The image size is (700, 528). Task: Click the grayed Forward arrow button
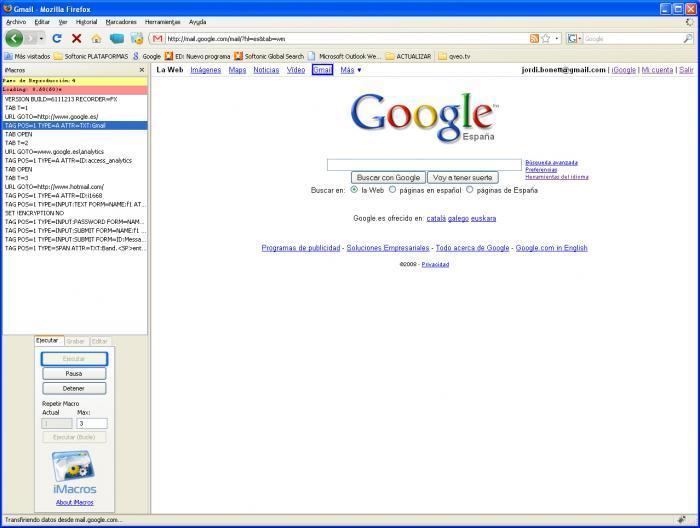(29, 39)
